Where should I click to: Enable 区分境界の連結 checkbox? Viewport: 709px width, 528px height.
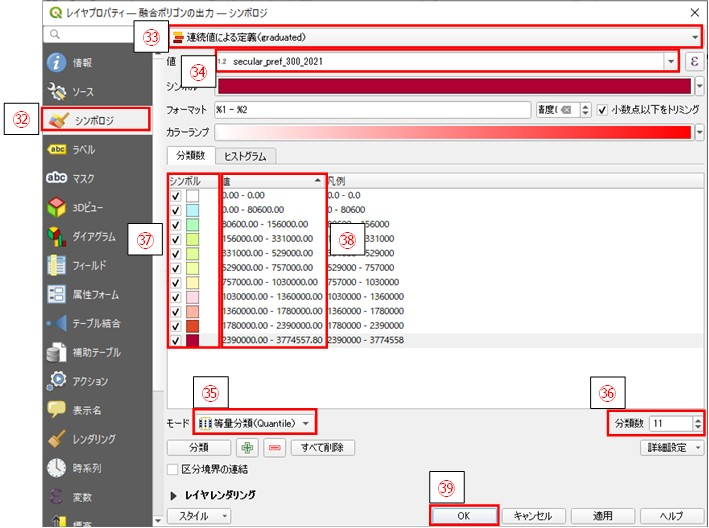coord(172,469)
